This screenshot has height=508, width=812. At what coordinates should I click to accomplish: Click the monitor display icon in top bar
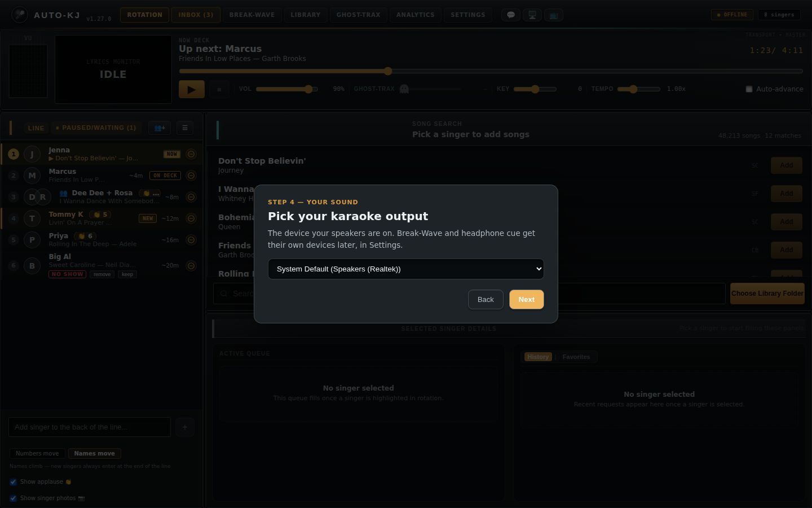[x=532, y=15]
